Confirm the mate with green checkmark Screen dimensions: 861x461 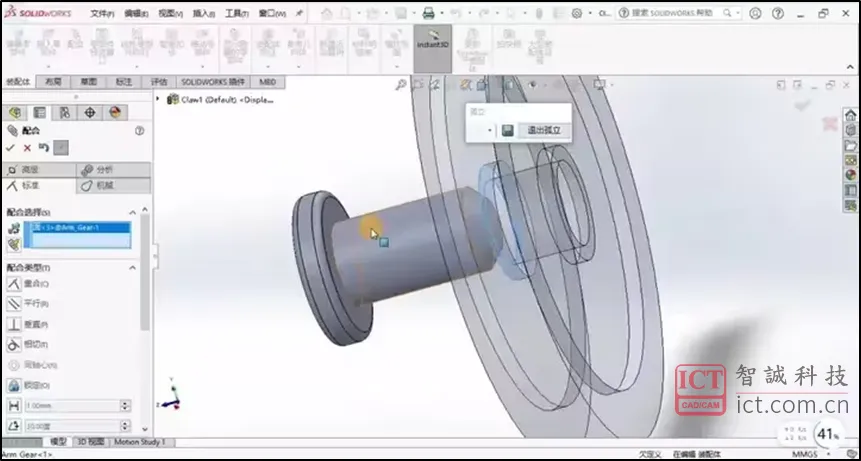coord(10,148)
